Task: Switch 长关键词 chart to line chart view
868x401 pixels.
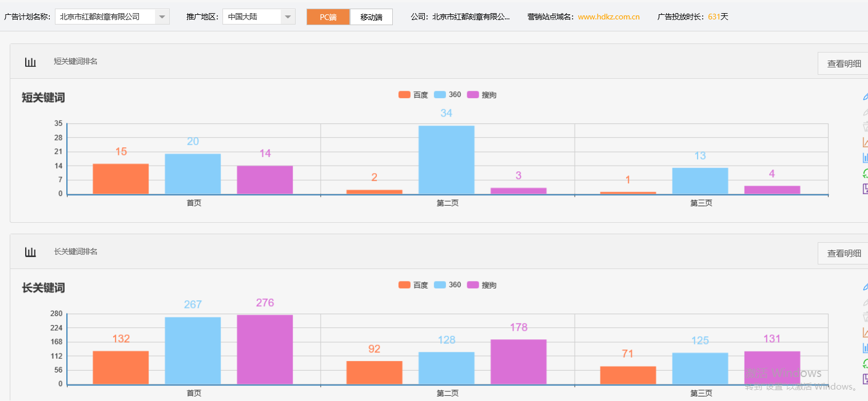Action: click(865, 332)
